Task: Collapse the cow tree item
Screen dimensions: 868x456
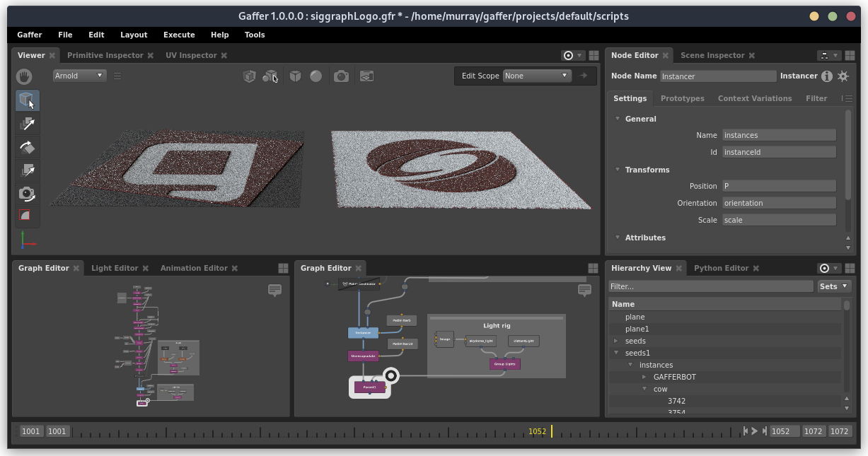Action: coord(644,389)
